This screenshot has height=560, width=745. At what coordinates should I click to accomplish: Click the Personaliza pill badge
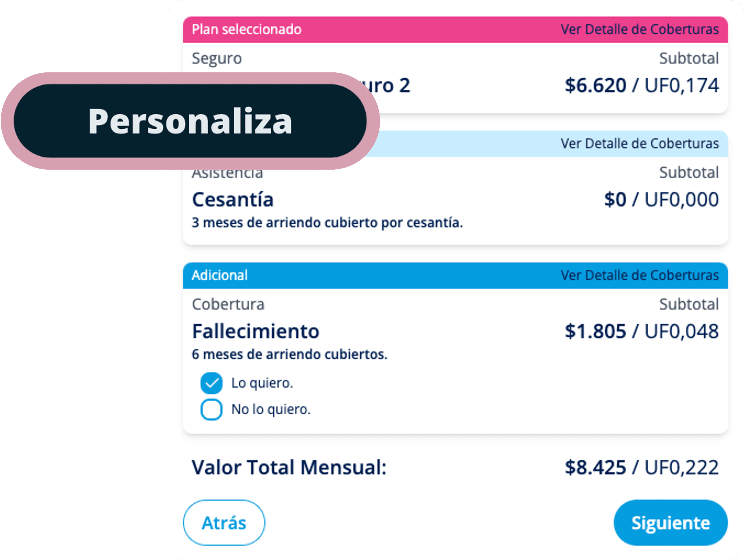coord(190,121)
